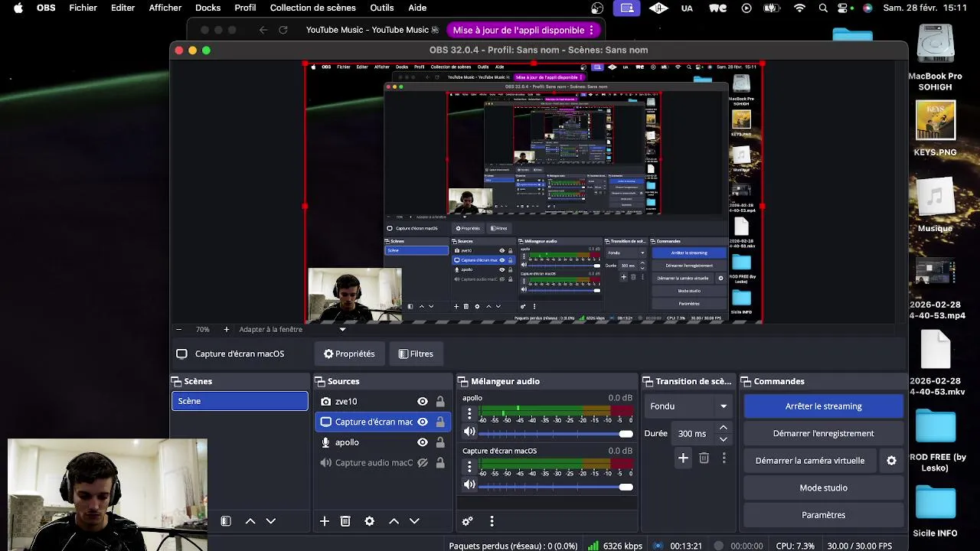The image size is (980, 551).
Task: Toggle lock on Capture d'écran macOS source
Action: (x=440, y=422)
